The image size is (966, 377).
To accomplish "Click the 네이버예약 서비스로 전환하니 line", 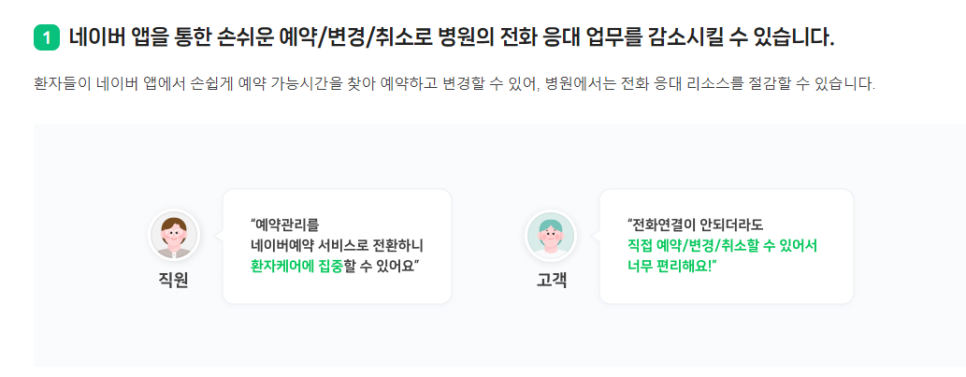I will (336, 246).
